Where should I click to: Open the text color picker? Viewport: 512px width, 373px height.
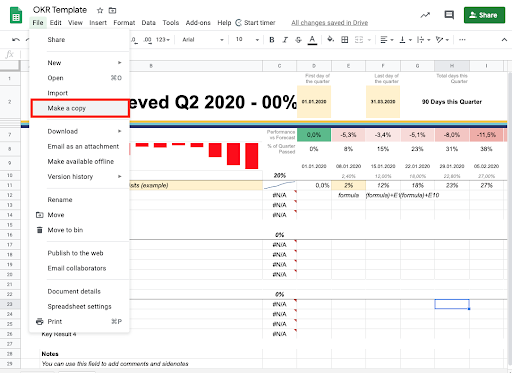pos(312,40)
